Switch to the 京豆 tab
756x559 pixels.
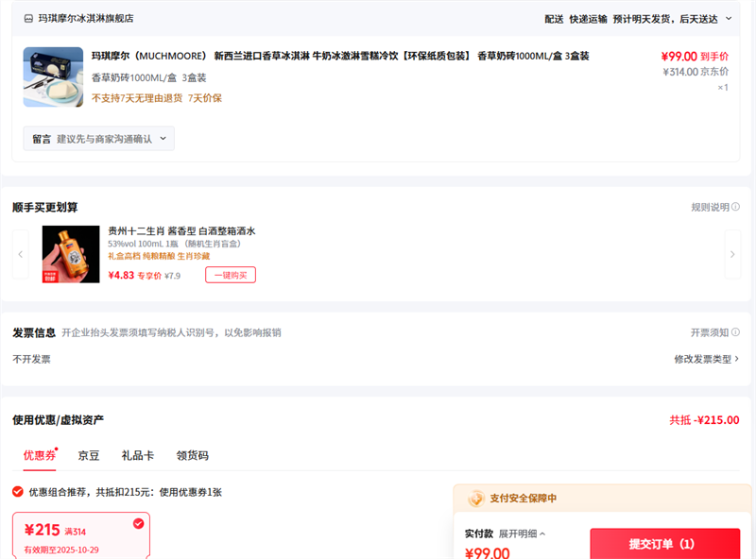89,455
